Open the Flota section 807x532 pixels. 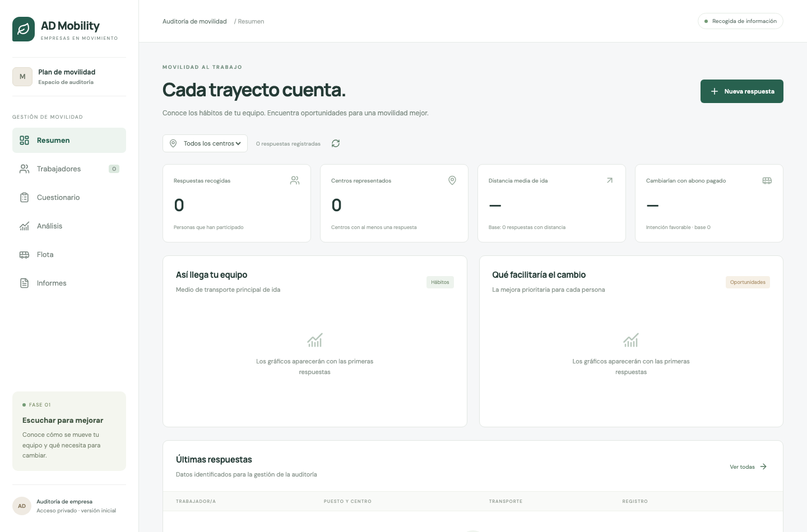click(x=69, y=254)
